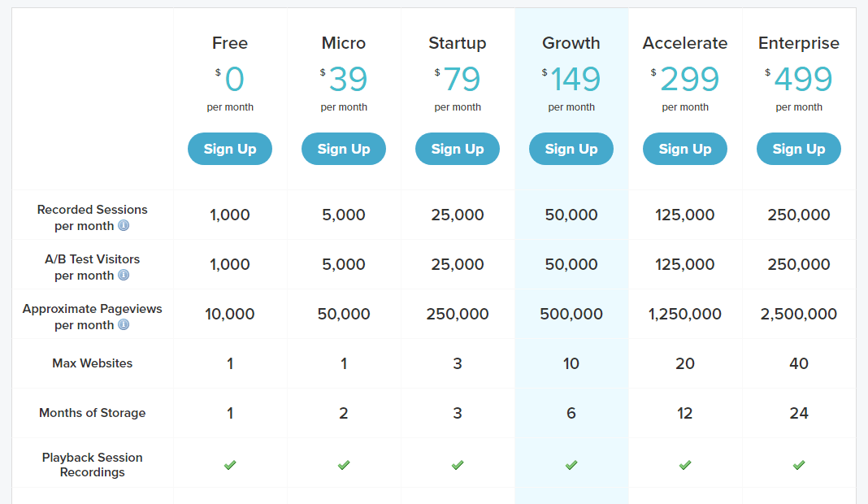The width and height of the screenshot is (868, 504).
Task: Click info icon beside A/B Test Visitors
Action: tap(124, 276)
